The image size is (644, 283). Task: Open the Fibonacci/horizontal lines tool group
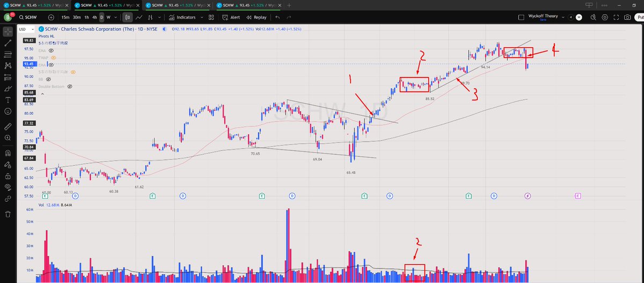pos(8,54)
